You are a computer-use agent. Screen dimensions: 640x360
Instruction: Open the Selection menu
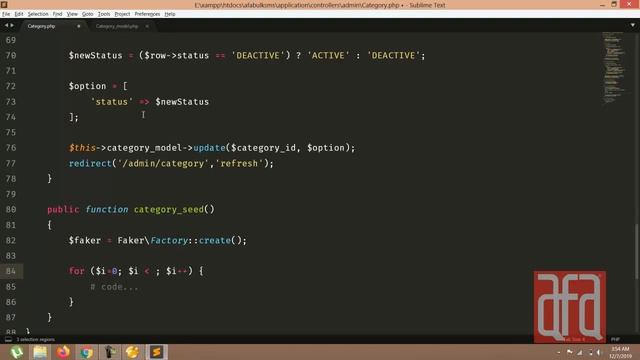coord(38,14)
